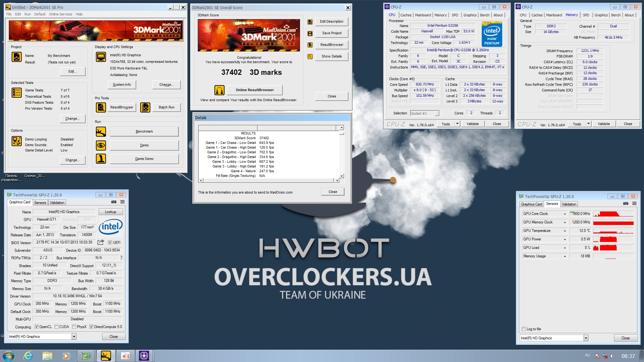This screenshot has width=644, height=362.
Task: Expand the GPU Memory Clock sensor dropdown
Action: (565, 222)
